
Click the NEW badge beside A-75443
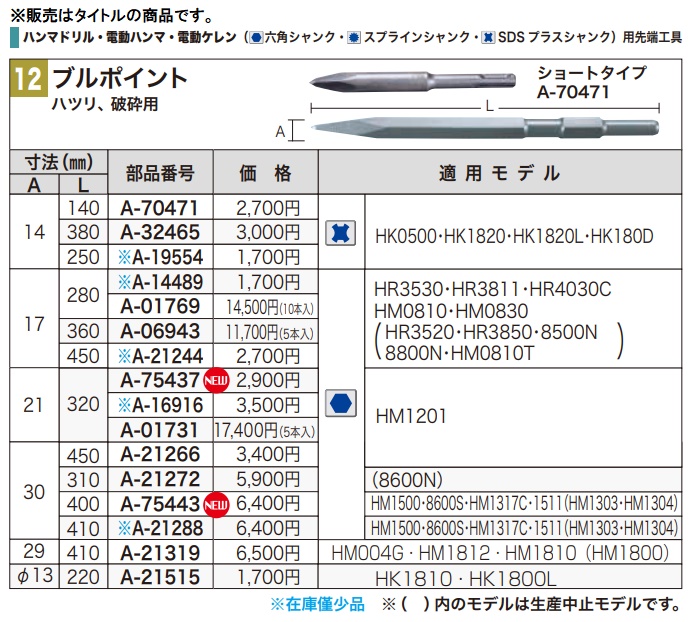pyautogui.click(x=216, y=504)
